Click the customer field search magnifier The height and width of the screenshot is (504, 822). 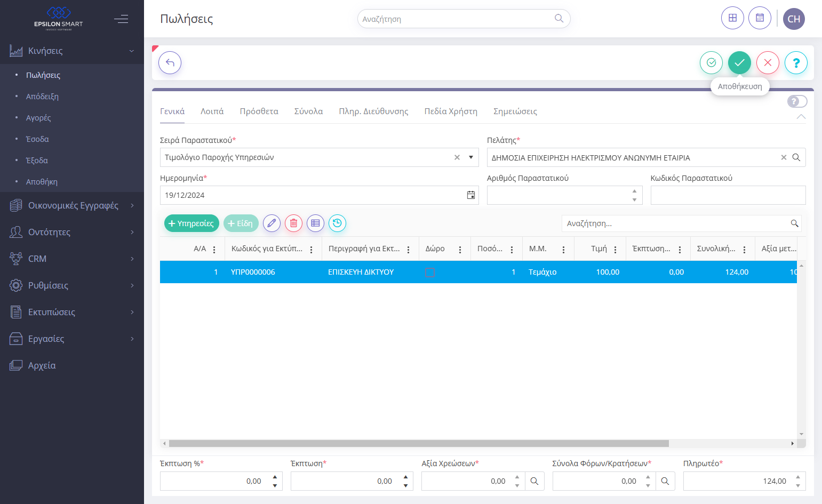pyautogui.click(x=796, y=157)
